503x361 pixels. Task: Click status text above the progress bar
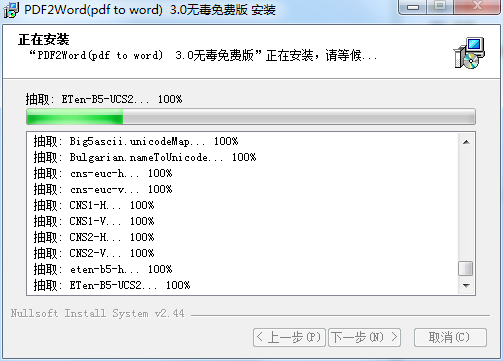(104, 99)
